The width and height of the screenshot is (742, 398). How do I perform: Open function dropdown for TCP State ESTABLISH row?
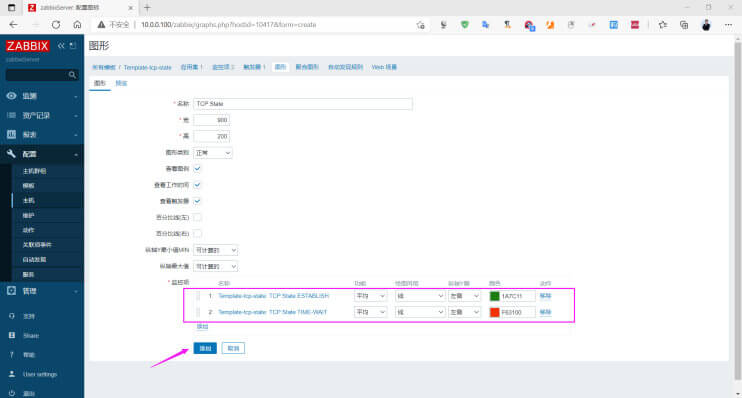tap(371, 296)
